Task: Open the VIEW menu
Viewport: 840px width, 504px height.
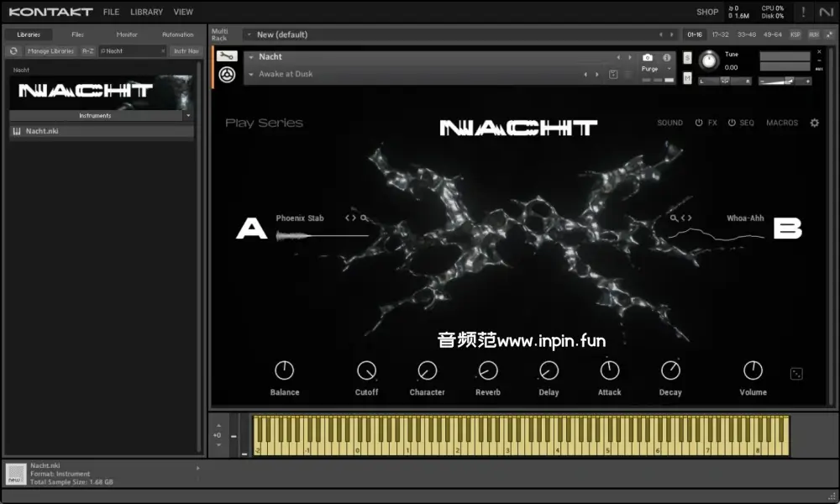Action: (183, 12)
